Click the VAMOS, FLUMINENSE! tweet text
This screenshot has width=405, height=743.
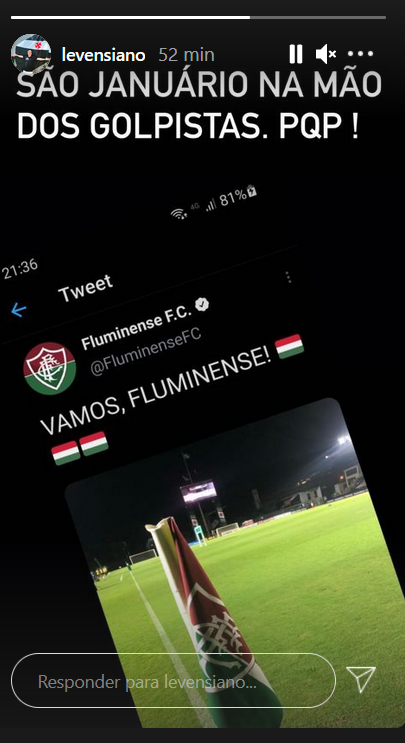(156, 393)
